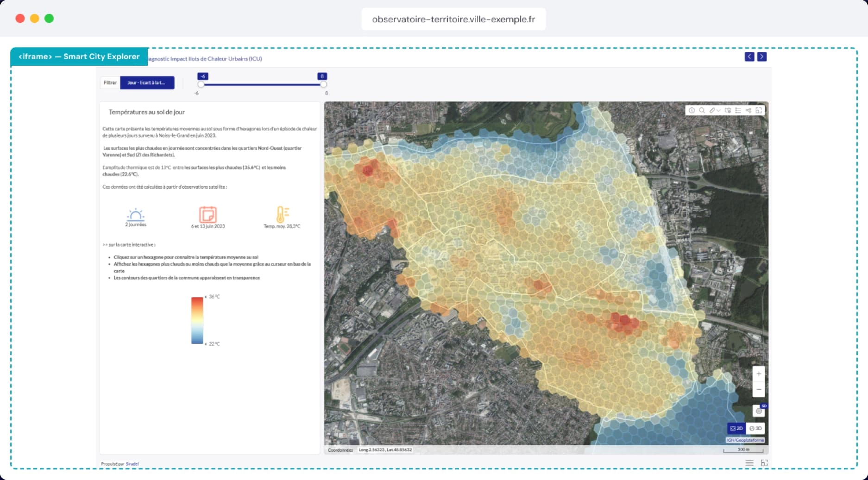The image size is (868, 480).
Task: Open the map information icon
Action: point(692,110)
